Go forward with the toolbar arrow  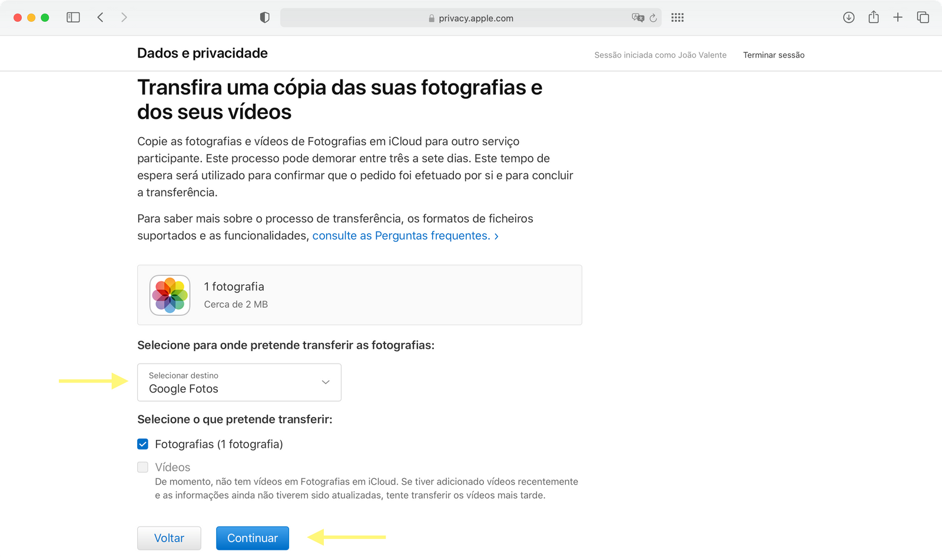pyautogui.click(x=124, y=18)
